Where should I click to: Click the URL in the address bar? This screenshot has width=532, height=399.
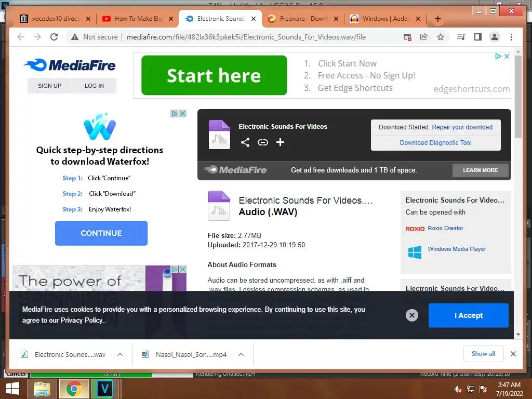click(x=246, y=37)
